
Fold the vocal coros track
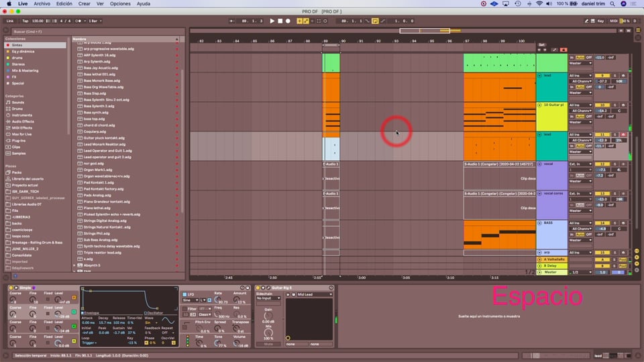click(x=539, y=193)
